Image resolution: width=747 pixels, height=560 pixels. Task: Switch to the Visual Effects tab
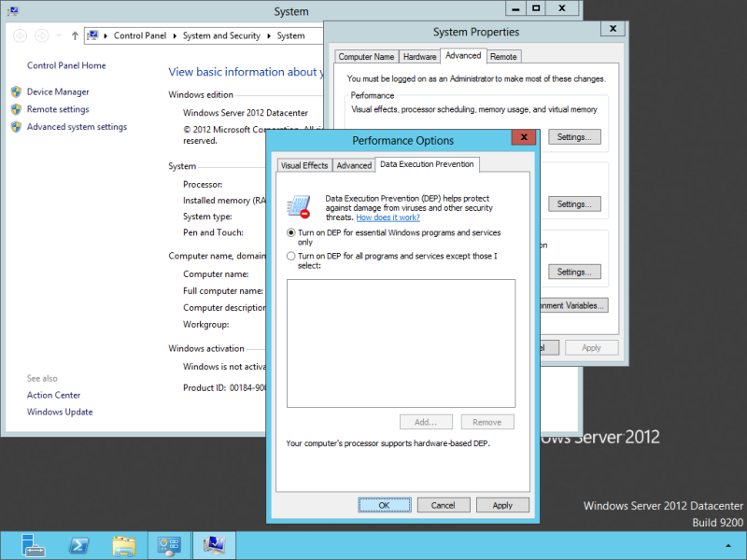coord(304,165)
